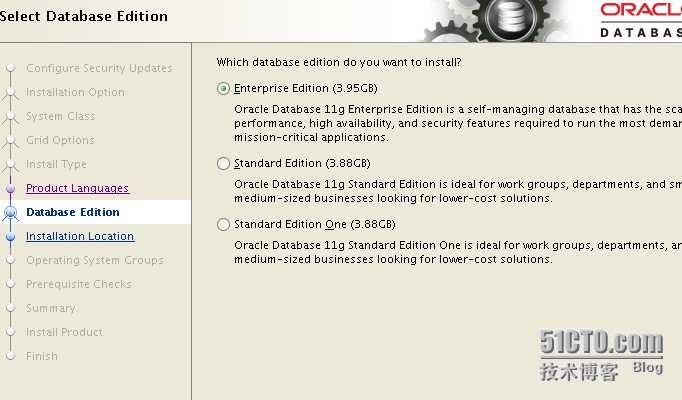Click the 'Which database edition' question text

pyautogui.click(x=339, y=62)
